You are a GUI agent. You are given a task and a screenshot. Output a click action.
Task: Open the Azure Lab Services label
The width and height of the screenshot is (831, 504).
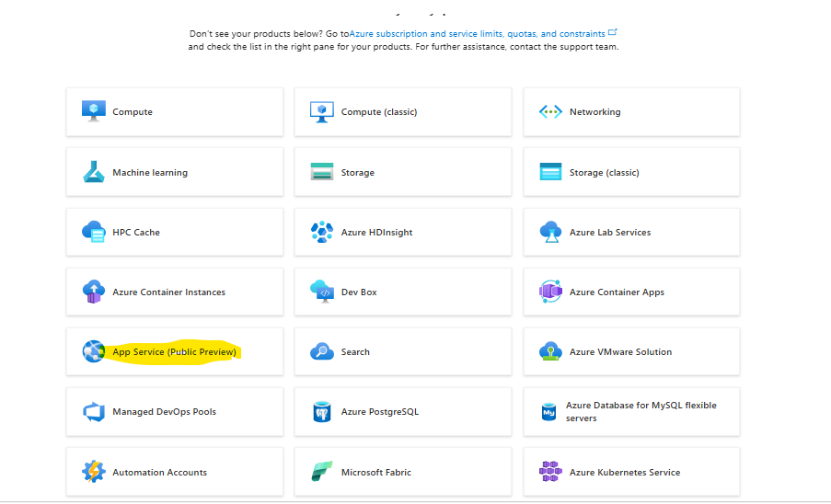610,233
